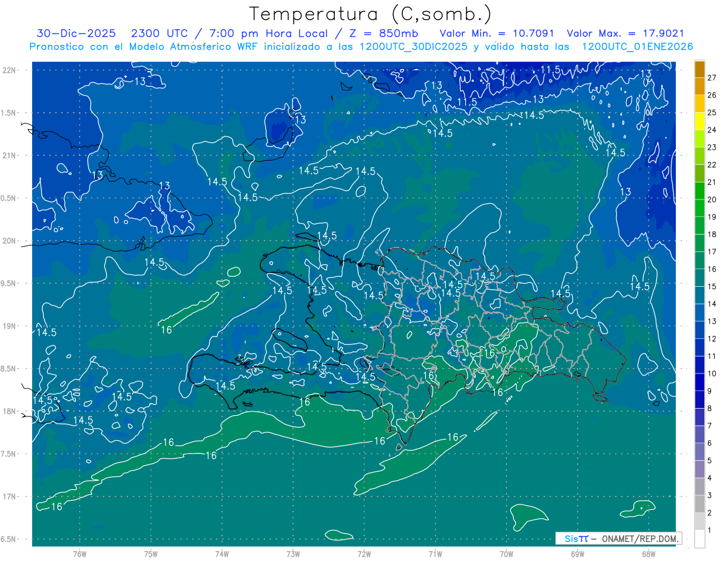Viewport: 728px width, 562px height.
Task: Click the lime green swatch between 23 and 24
Action: (699, 139)
